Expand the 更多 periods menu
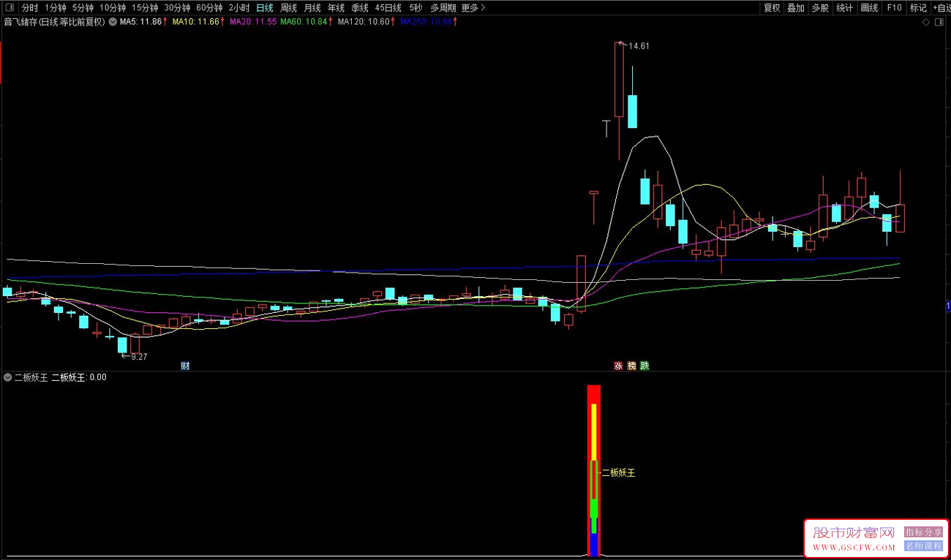951x560 pixels. (x=473, y=7)
